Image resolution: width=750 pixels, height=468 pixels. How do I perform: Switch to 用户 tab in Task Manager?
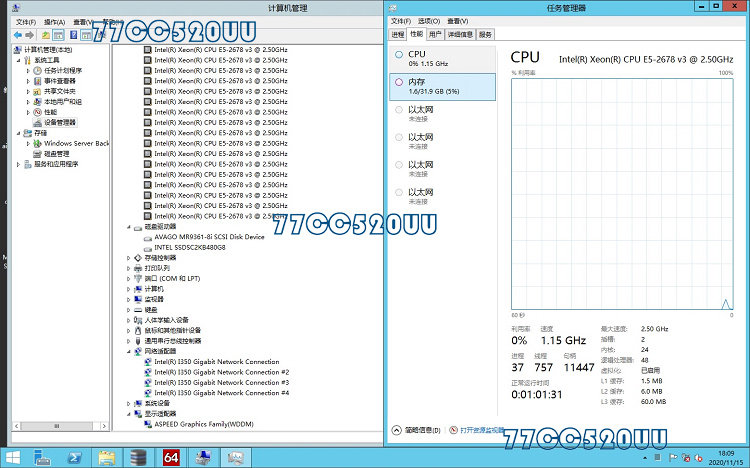tap(435, 34)
